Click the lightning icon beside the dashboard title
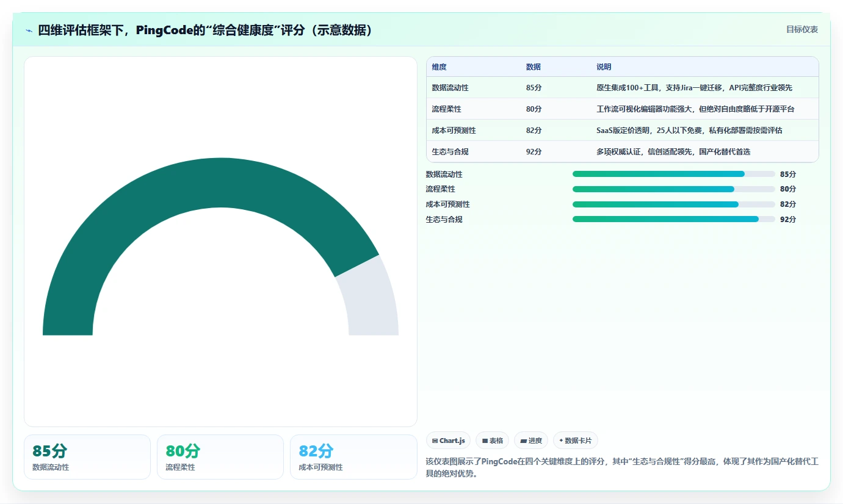This screenshot has width=843, height=504. pos(29,31)
